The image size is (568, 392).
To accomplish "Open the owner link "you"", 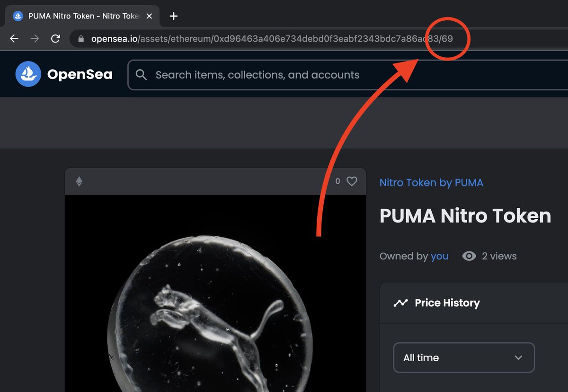I will click(439, 256).
